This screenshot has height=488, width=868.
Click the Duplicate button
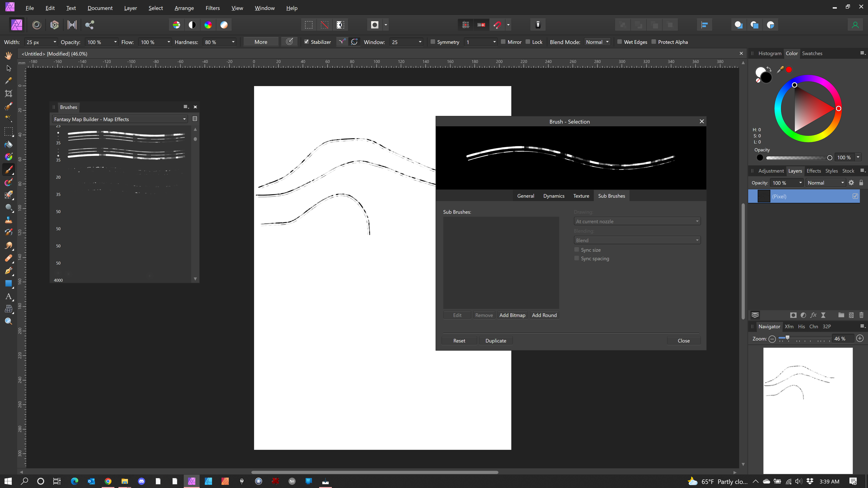tap(496, 340)
